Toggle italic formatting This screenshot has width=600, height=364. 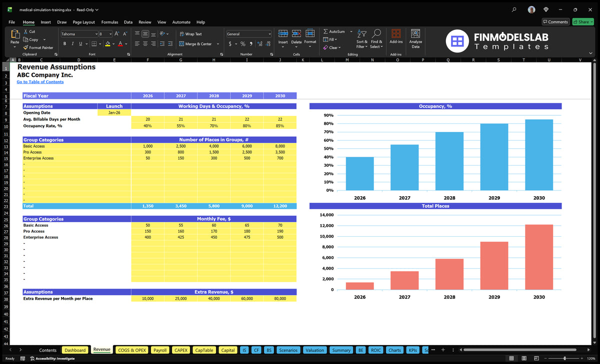(x=73, y=44)
